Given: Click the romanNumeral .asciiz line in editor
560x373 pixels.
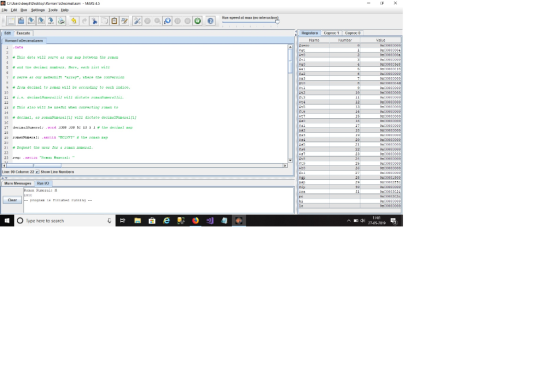Looking at the screenshot, I should [60, 138].
